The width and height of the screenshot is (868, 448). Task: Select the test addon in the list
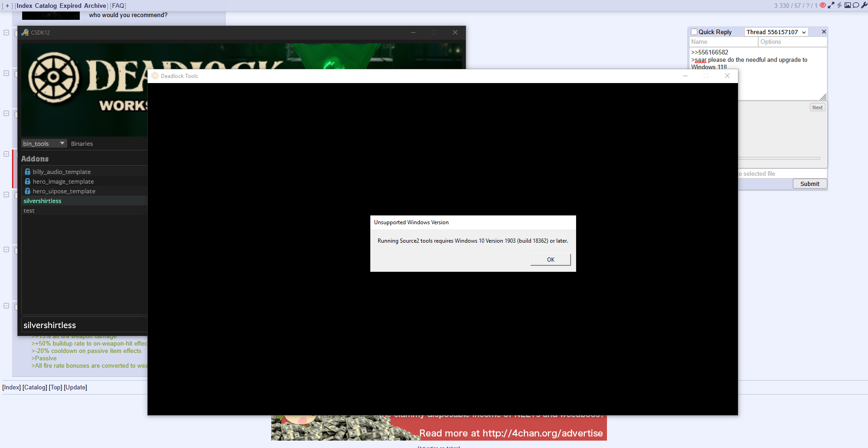point(84,210)
